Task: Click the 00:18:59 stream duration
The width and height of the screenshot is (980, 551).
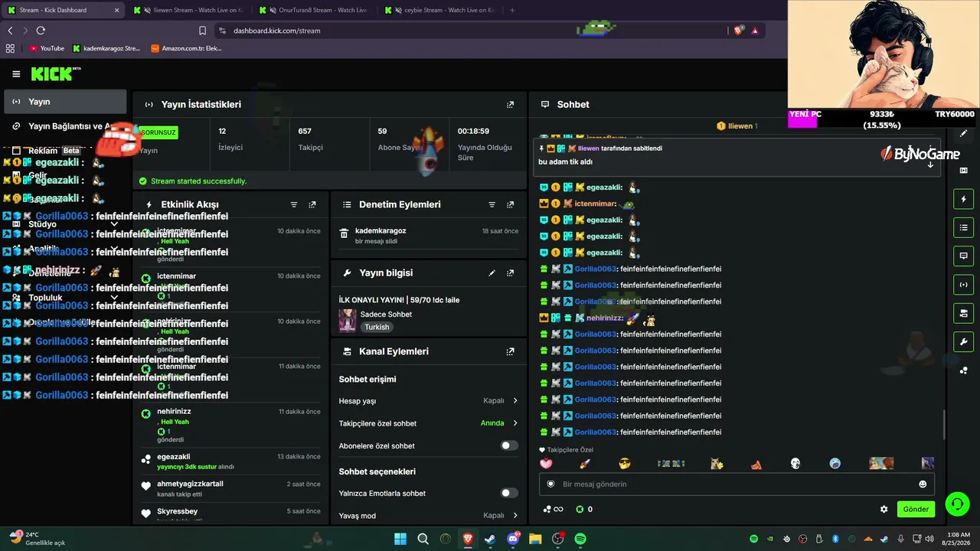Action: pyautogui.click(x=473, y=131)
